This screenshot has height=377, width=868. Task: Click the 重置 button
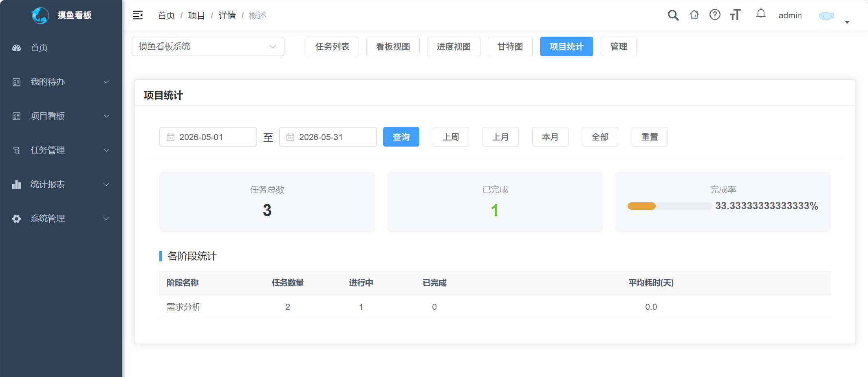click(x=650, y=137)
